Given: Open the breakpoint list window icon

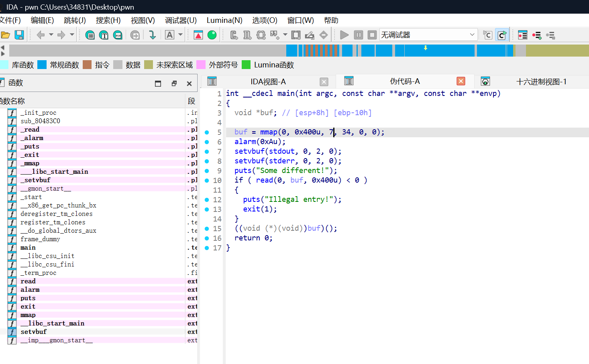Looking at the screenshot, I should point(523,35).
